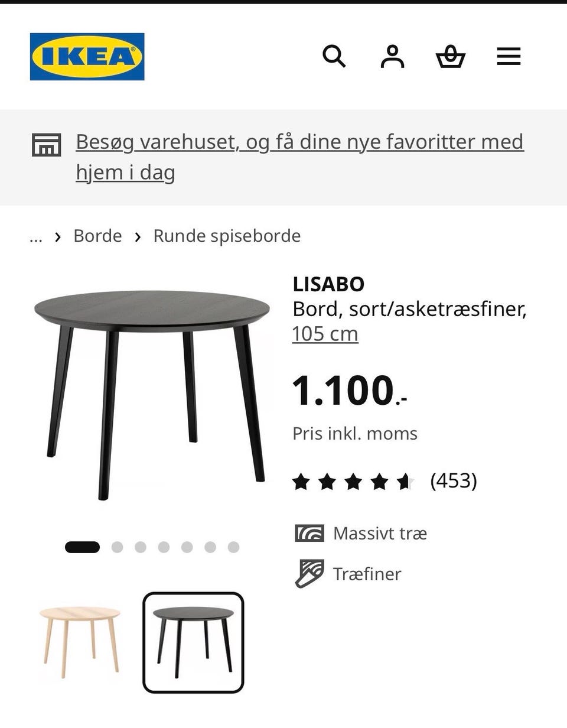Open the (453) reviews count
This screenshot has width=567, height=728.
tap(454, 481)
